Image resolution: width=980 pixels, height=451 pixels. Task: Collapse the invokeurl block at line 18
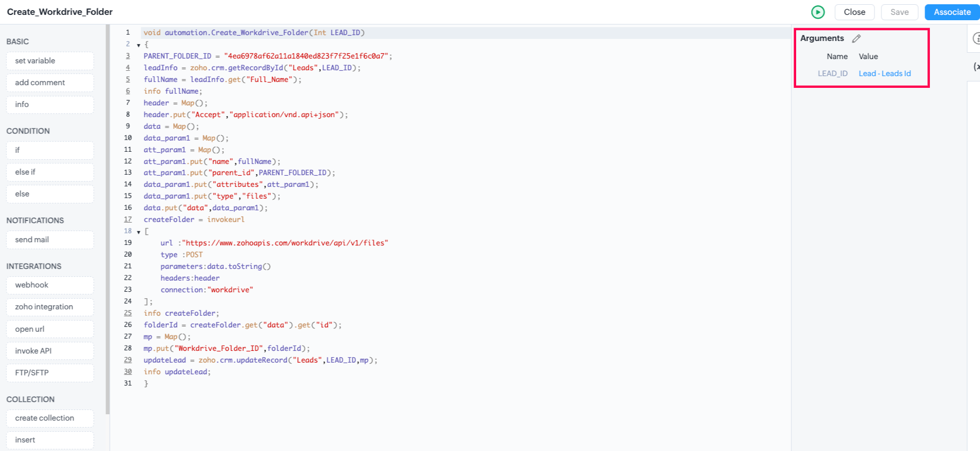pyautogui.click(x=139, y=232)
